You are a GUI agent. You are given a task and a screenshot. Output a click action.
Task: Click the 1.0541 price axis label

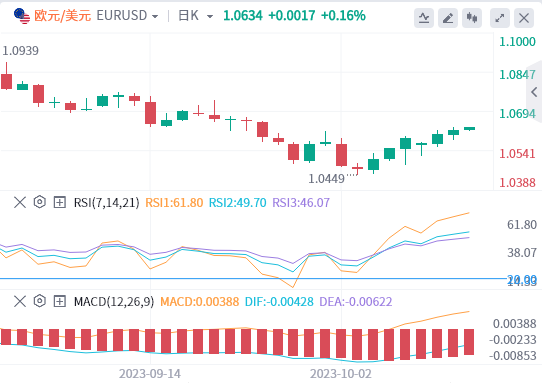pos(517,153)
